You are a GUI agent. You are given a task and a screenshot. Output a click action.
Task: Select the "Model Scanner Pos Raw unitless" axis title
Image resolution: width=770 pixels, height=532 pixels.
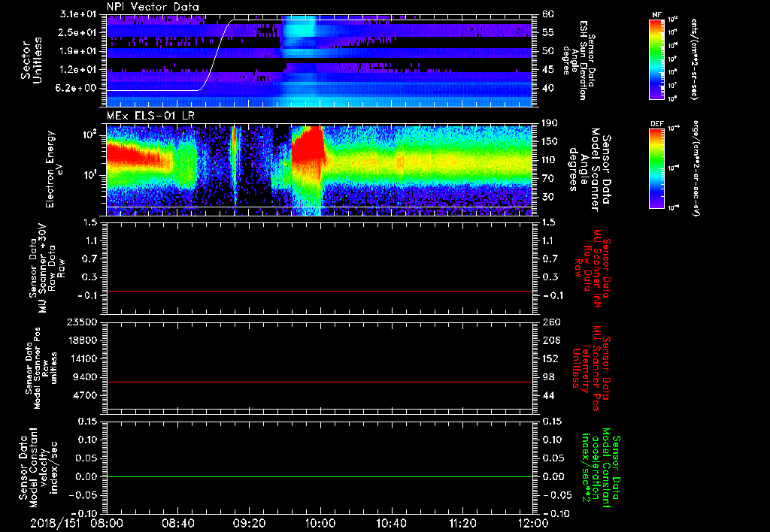point(42,368)
